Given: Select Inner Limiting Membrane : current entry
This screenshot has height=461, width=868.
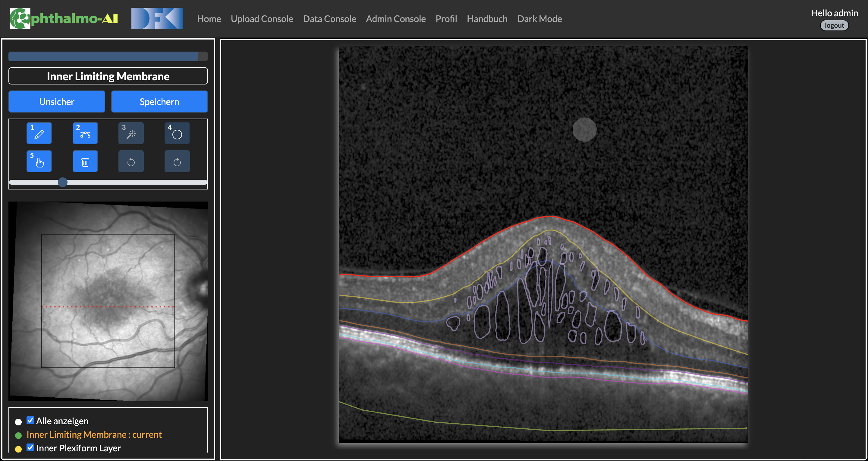Looking at the screenshot, I should [x=94, y=434].
